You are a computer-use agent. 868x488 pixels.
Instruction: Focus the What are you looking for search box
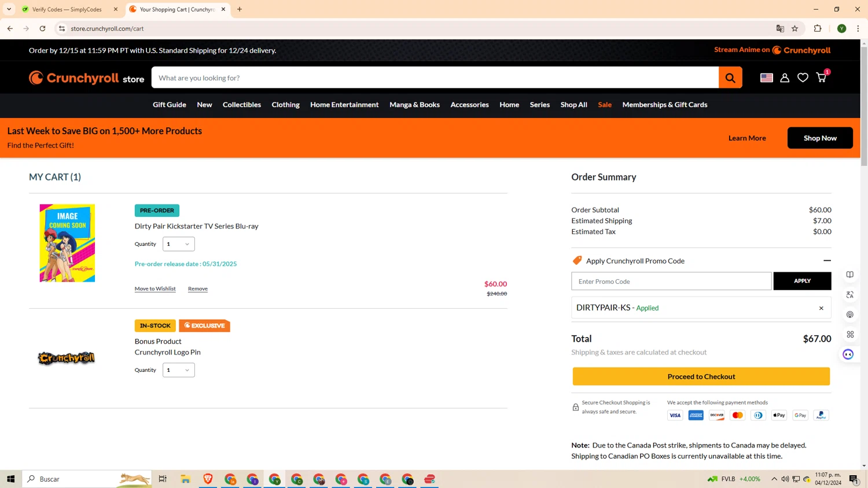coord(435,77)
